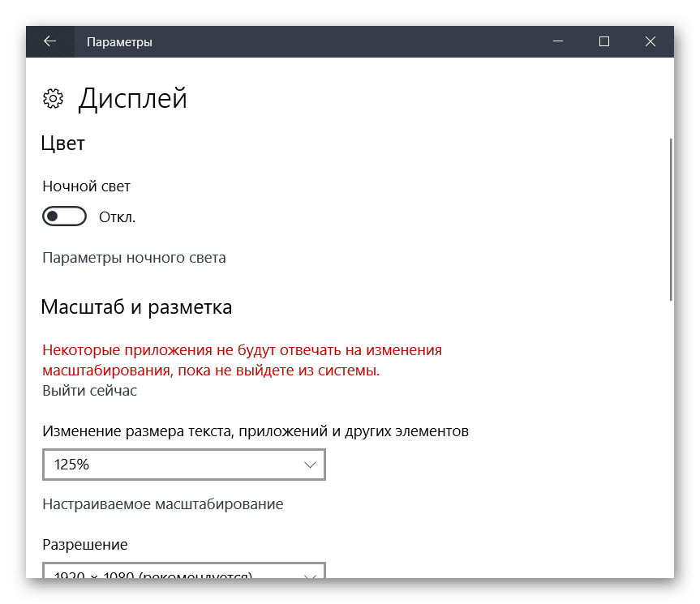Screen dimensions: 700x604
Task: Click the Масштаб и разметка heading
Action: coord(136,307)
